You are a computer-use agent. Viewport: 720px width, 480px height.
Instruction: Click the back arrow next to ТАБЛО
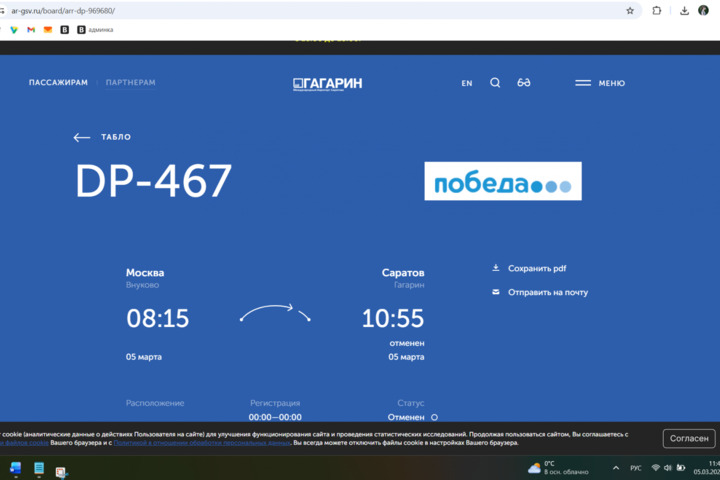point(82,138)
